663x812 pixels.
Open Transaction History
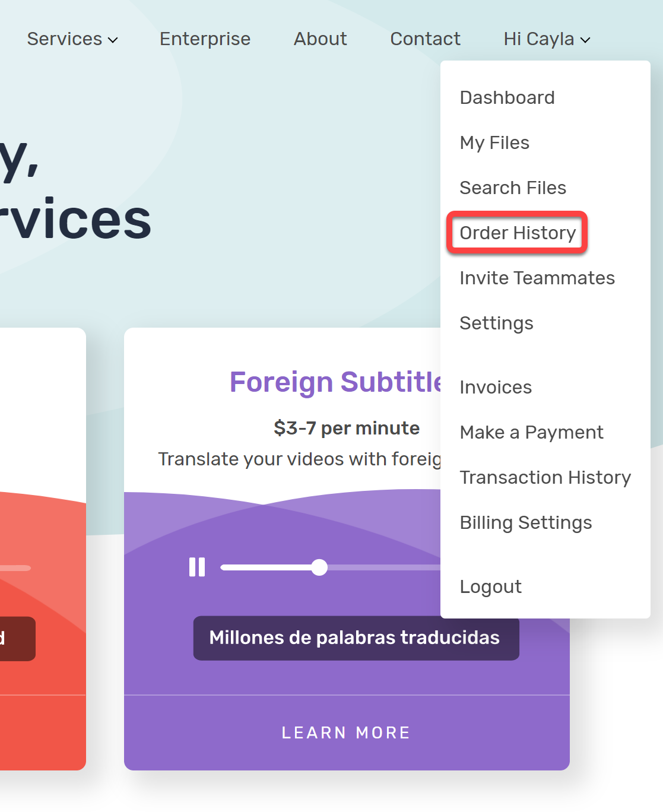(x=545, y=477)
